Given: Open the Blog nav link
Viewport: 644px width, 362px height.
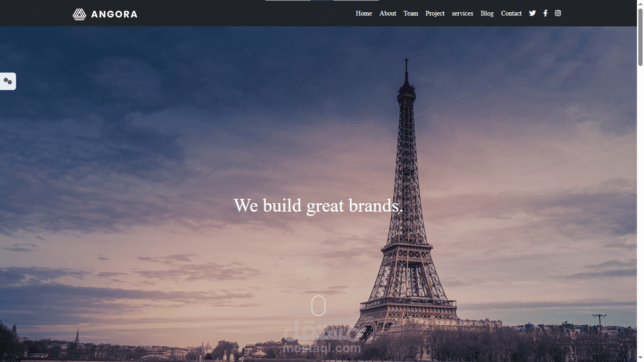Looking at the screenshot, I should click(x=487, y=13).
